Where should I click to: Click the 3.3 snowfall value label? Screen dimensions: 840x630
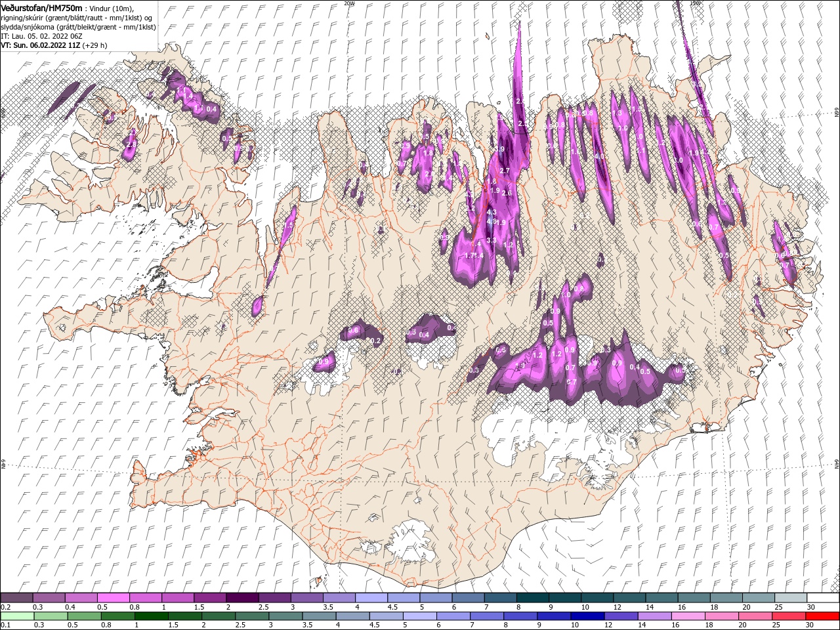(x=491, y=241)
